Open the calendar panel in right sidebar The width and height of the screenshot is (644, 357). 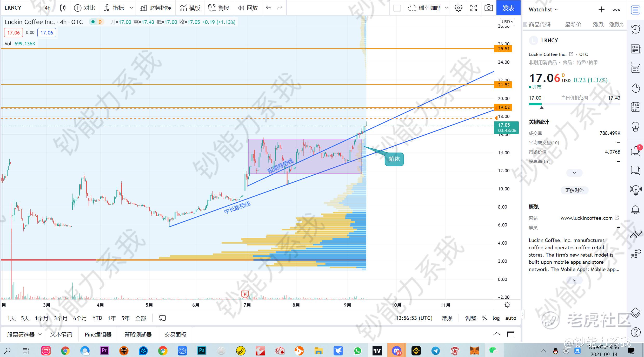635,107
